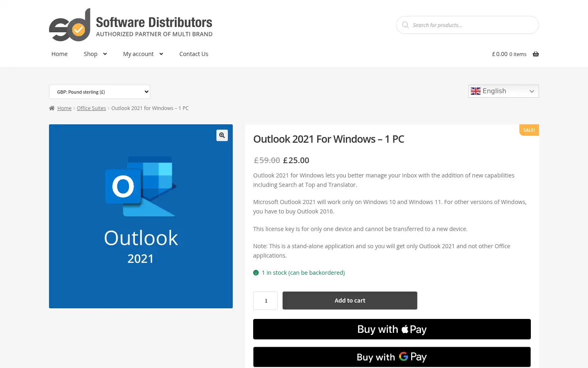Viewport: 588px width, 368px height.
Task: Click the crossed-out price £59.00
Action: [x=267, y=160]
